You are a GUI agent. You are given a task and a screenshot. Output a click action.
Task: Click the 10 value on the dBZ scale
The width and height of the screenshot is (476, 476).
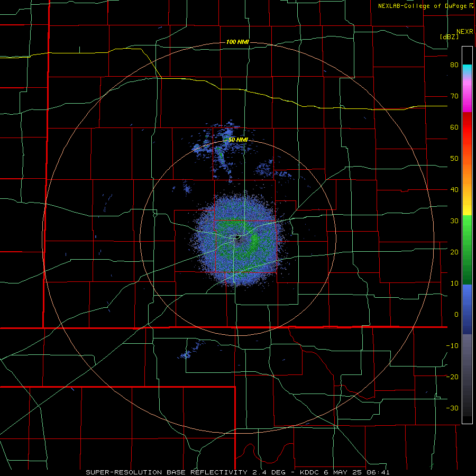coord(454,283)
